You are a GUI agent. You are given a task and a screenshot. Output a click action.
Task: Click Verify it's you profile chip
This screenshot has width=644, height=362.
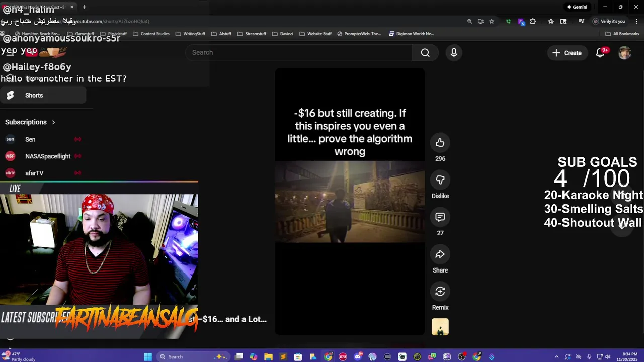[x=609, y=21]
